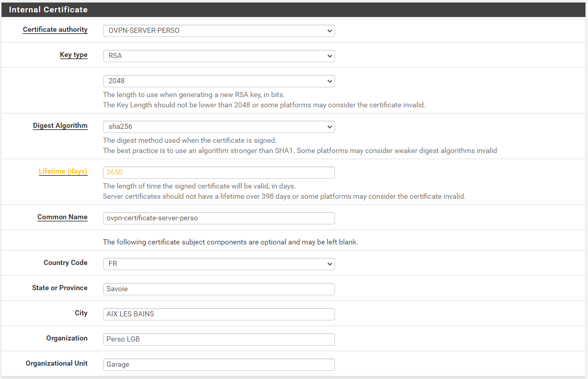Focus the Organizational Unit field with Garage
This screenshot has width=588, height=379.
point(219,365)
